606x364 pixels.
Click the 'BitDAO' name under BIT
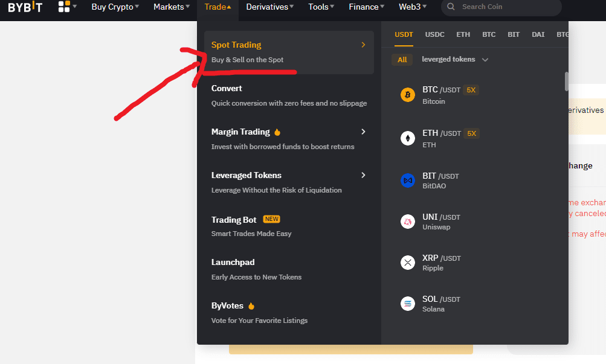434,186
